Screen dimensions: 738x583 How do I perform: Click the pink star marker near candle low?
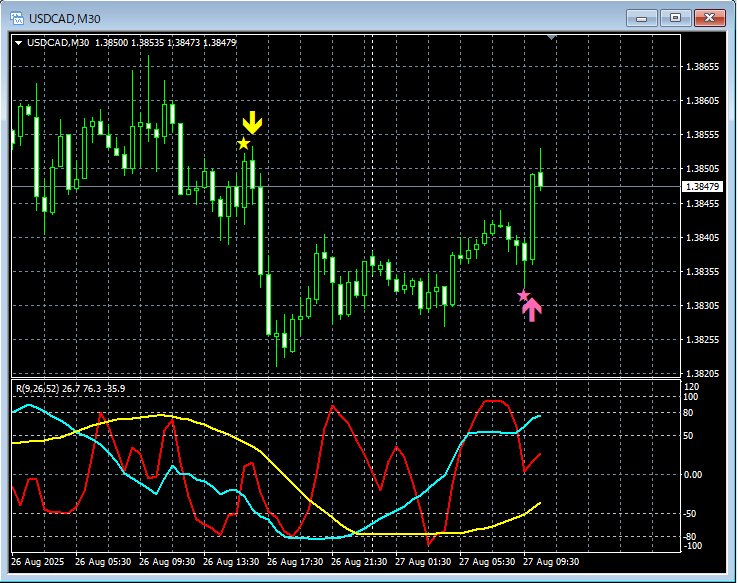(523, 295)
